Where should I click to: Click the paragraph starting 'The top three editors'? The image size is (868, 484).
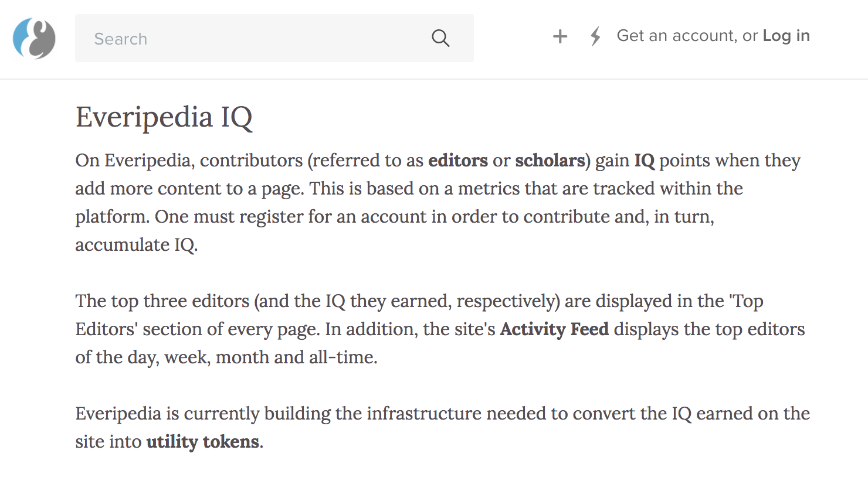pos(411,329)
